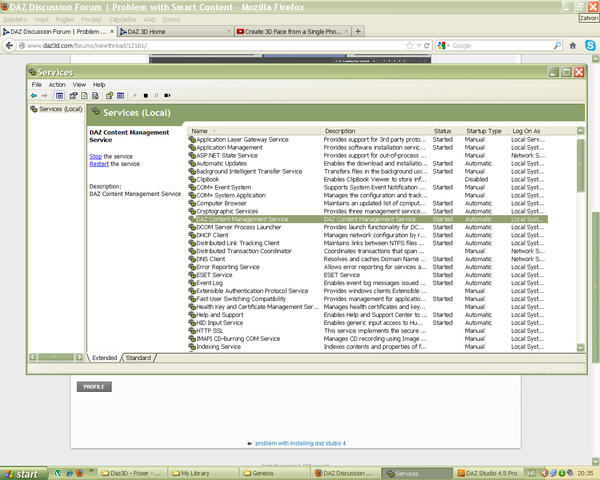Sort services by Status column header
Screen dimensions: 600x480
point(446,131)
